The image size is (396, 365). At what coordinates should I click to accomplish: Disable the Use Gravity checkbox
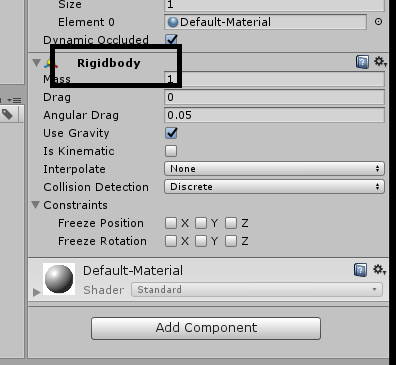coord(171,133)
